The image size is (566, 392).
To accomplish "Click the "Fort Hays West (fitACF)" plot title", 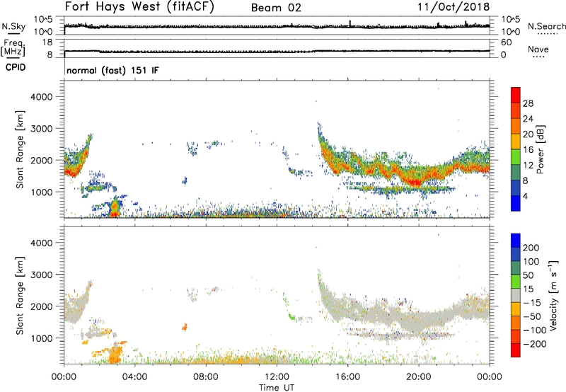I will pyautogui.click(x=139, y=7).
